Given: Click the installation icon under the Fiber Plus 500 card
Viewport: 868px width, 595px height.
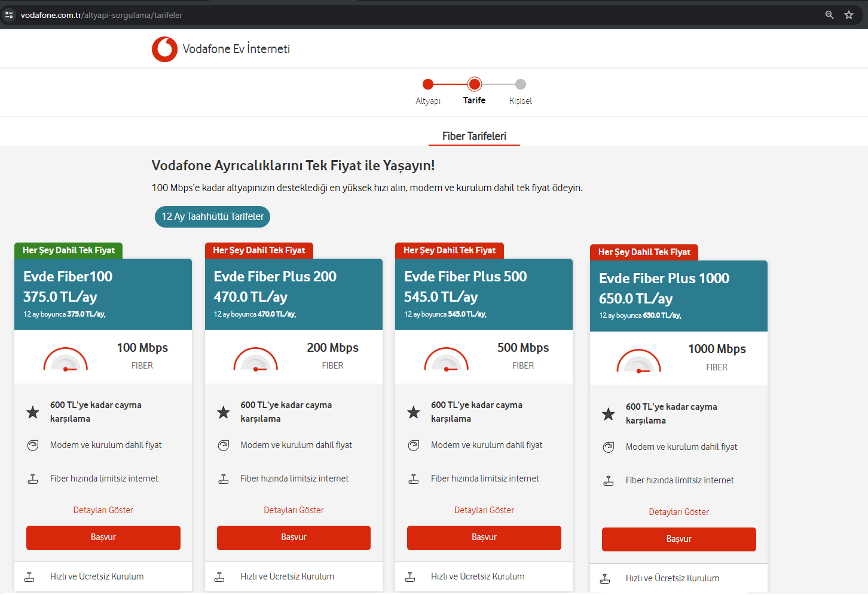Looking at the screenshot, I should point(410,576).
